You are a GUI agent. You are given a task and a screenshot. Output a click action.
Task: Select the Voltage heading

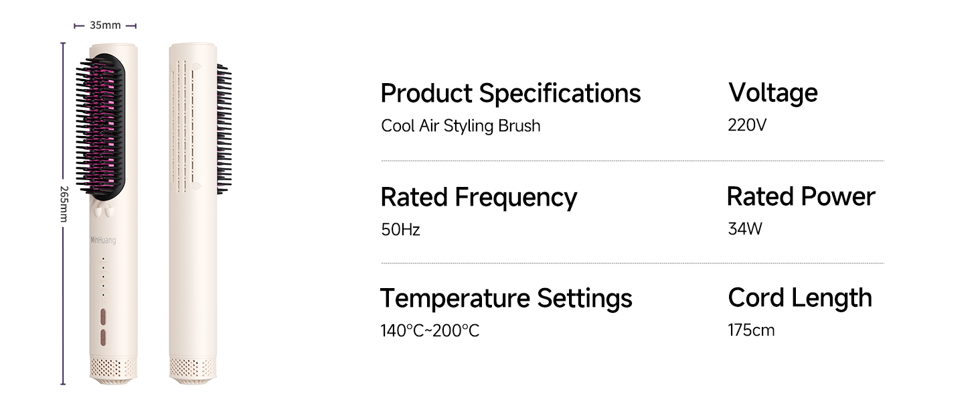(x=772, y=92)
